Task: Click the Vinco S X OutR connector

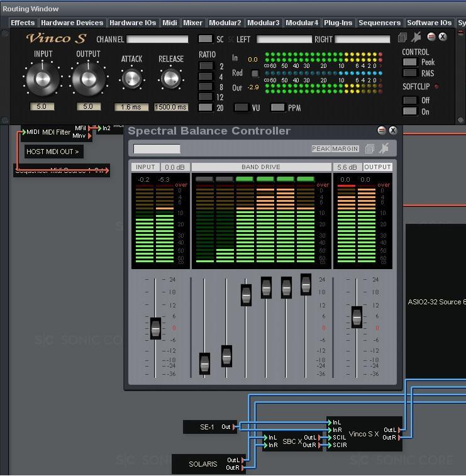Action: click(400, 438)
